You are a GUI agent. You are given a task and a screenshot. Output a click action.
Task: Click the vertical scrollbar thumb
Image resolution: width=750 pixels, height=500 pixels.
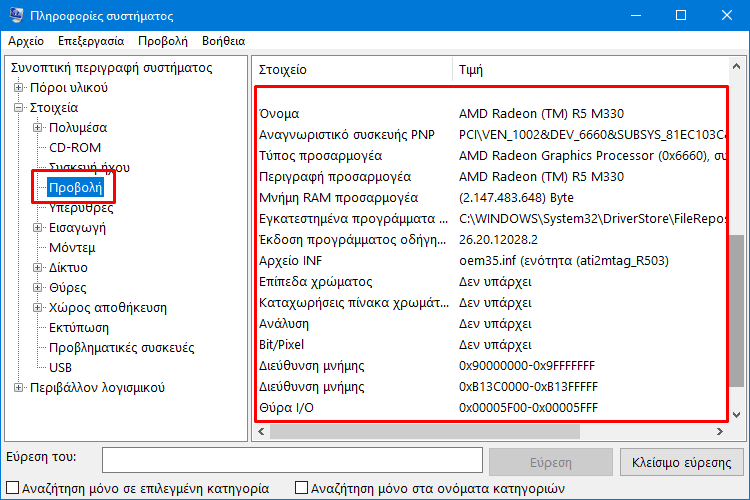pyautogui.click(x=737, y=310)
